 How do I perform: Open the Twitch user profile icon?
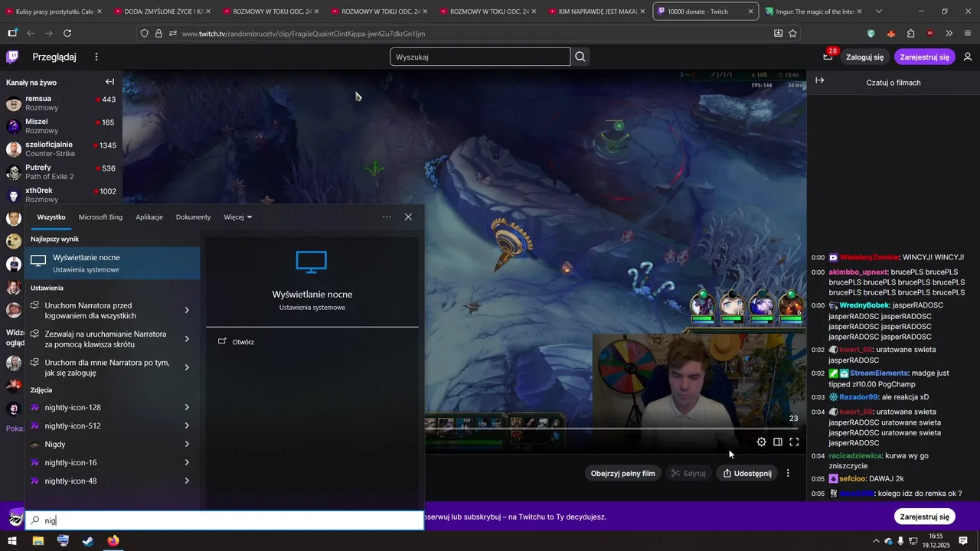968,57
